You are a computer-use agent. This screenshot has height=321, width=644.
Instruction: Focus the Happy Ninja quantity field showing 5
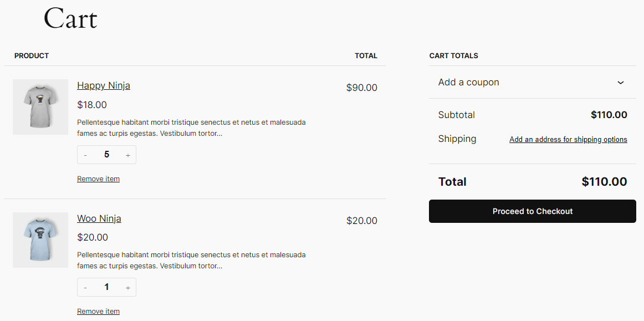(x=107, y=155)
